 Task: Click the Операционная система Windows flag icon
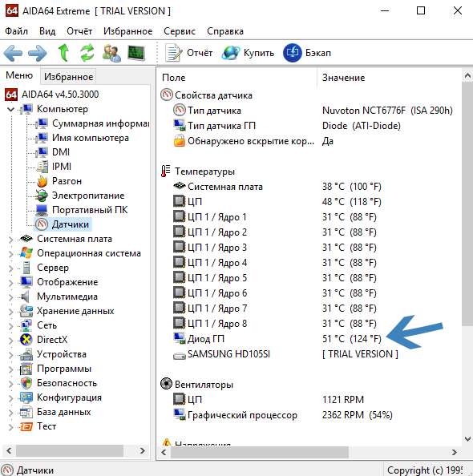click(26, 253)
